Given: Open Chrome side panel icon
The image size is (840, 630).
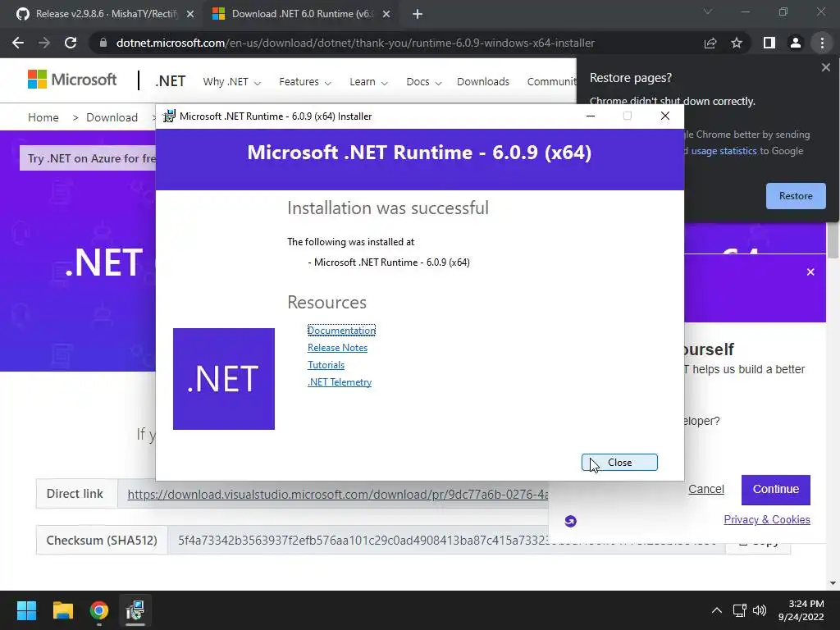Looking at the screenshot, I should [769, 43].
